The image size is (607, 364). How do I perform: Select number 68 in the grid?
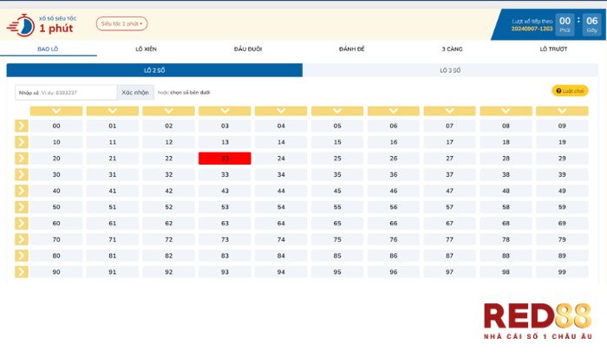506,224
